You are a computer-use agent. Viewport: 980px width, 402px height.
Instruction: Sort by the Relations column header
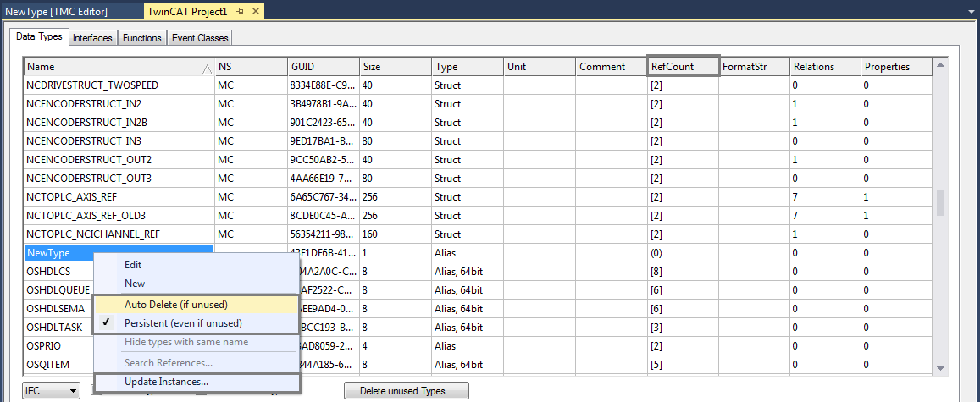click(x=826, y=67)
